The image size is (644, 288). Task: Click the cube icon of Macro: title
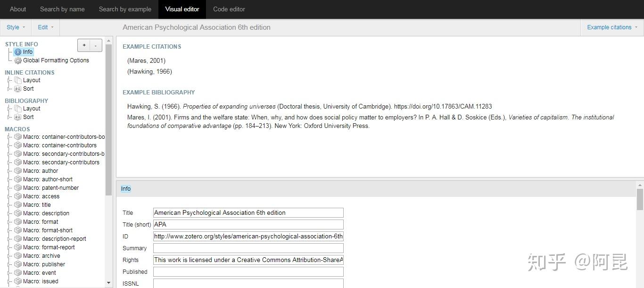[18, 205]
